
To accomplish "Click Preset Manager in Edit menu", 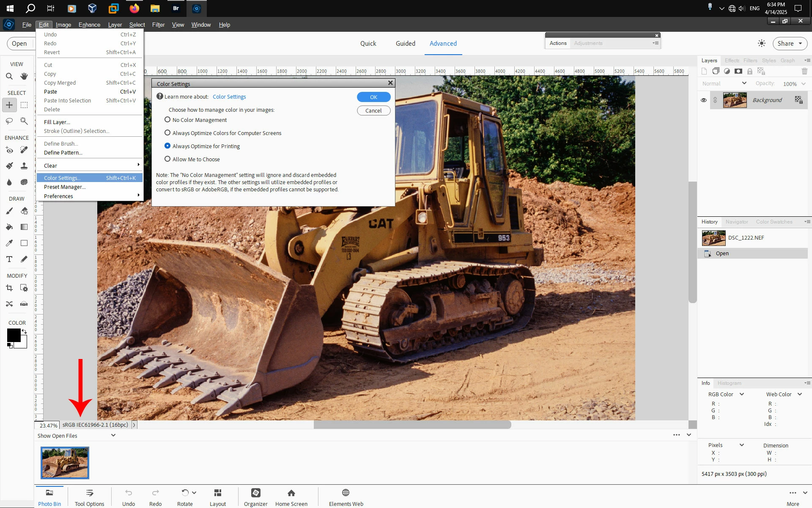I will pos(64,187).
